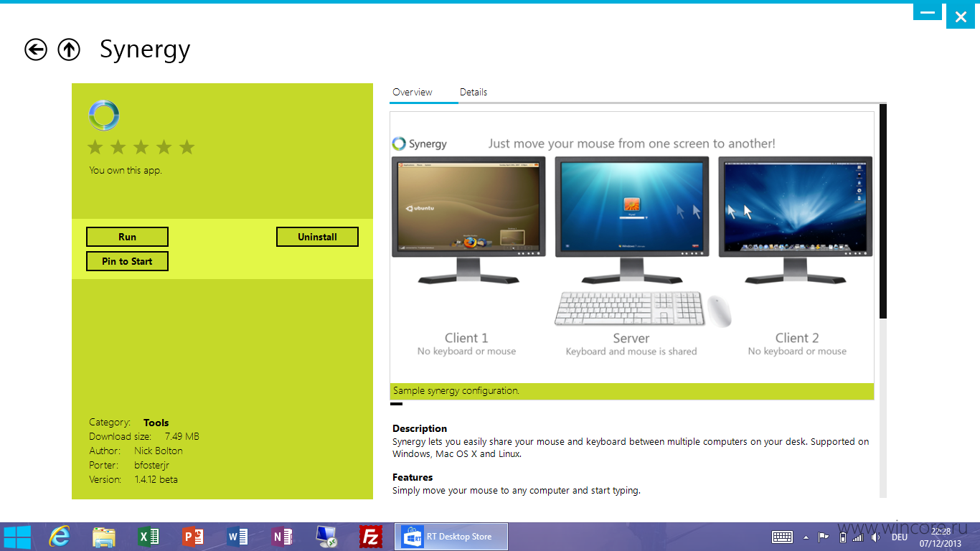Show hidden tray icons arrow
Viewport: 980px width, 551px height.
click(806, 537)
